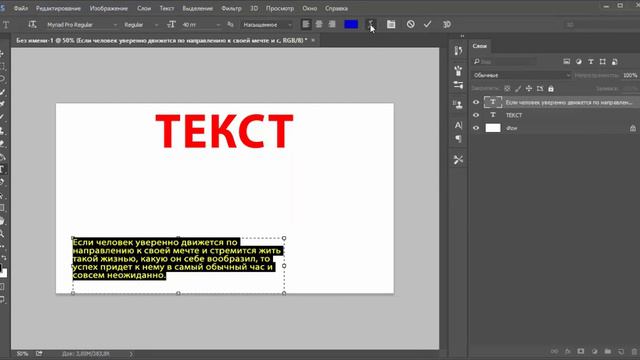The height and width of the screenshot is (360, 640).
Task: Open the collapsed Tool Presets panel
Action: 458,160
